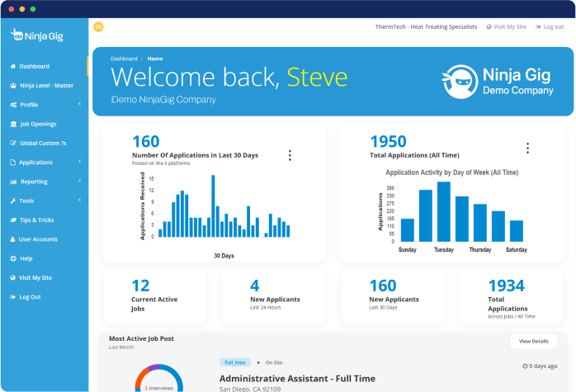Open Ninja Level - Master page
The image size is (576, 392).
[47, 86]
